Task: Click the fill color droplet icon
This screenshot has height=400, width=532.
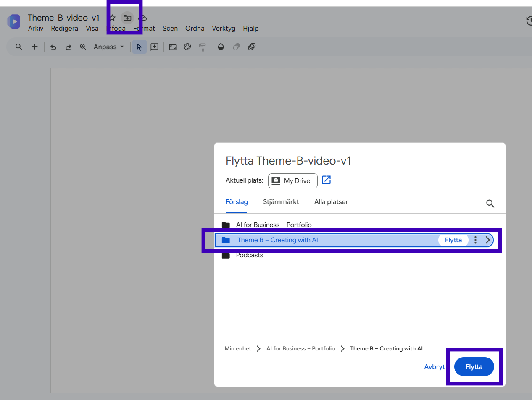Action: pos(221,47)
